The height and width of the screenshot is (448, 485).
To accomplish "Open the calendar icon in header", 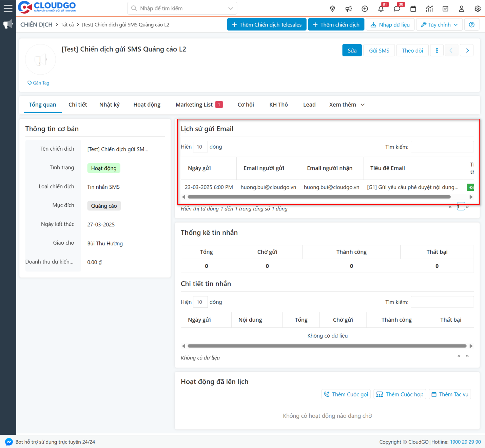I will (413, 9).
